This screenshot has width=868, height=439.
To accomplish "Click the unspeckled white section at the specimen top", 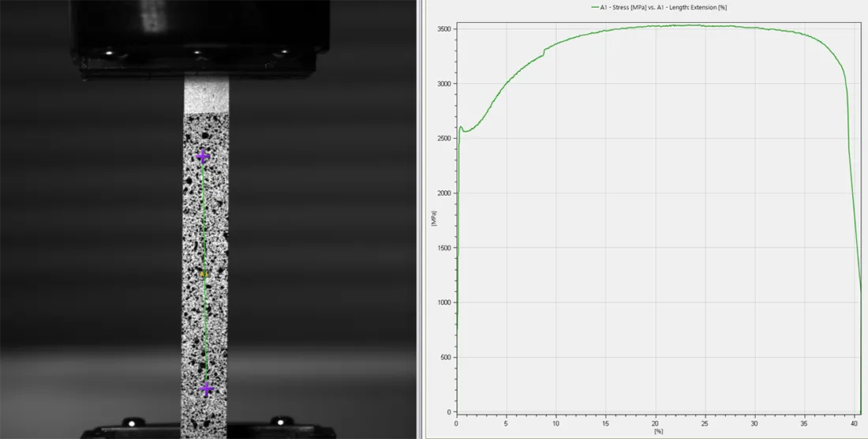I will (206, 95).
